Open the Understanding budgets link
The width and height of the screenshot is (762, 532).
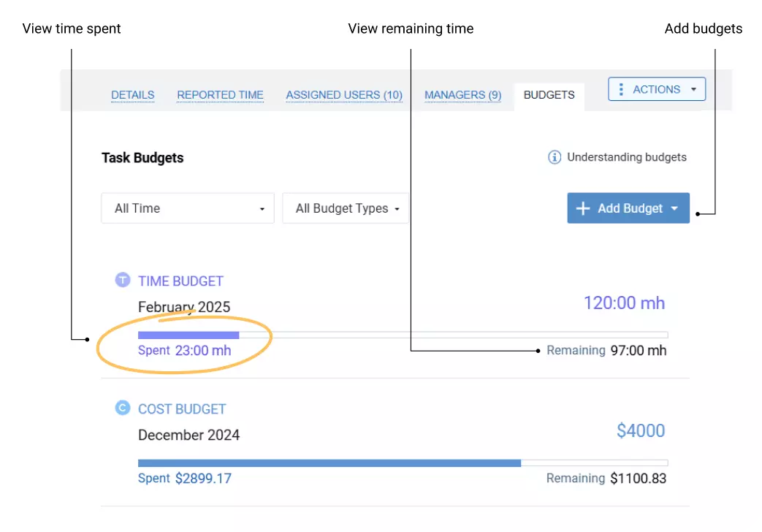click(x=627, y=156)
